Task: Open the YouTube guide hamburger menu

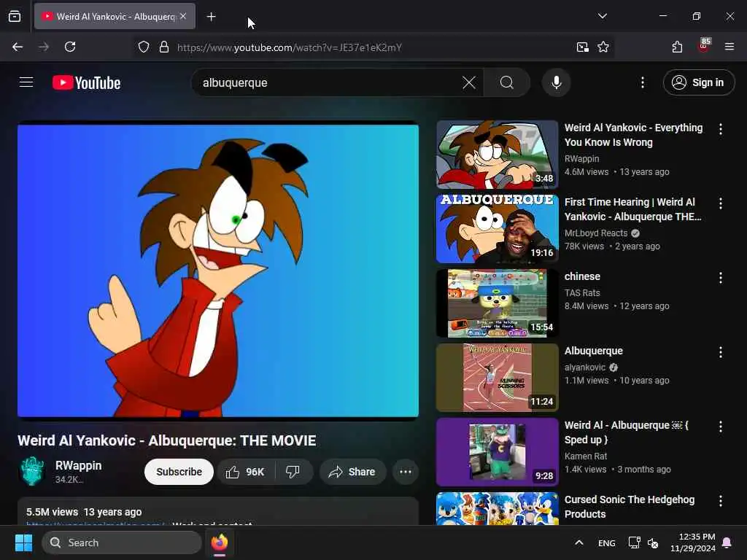Action: tap(26, 82)
